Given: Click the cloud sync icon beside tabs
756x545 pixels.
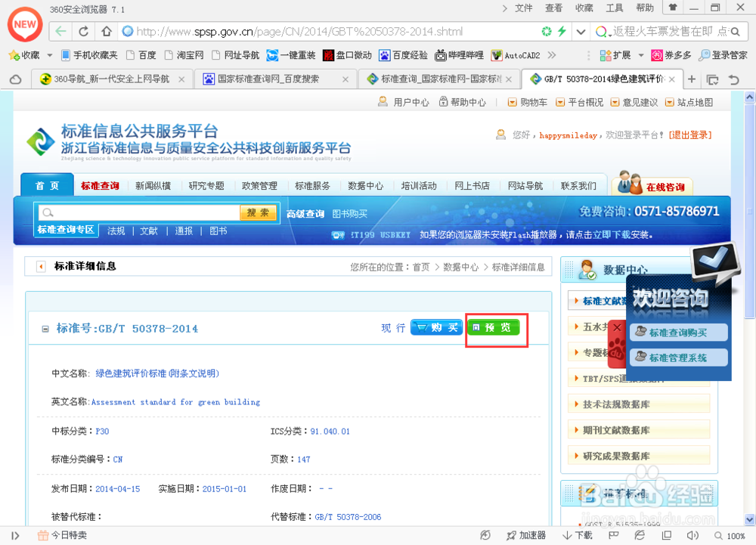Looking at the screenshot, I should click(15, 79).
